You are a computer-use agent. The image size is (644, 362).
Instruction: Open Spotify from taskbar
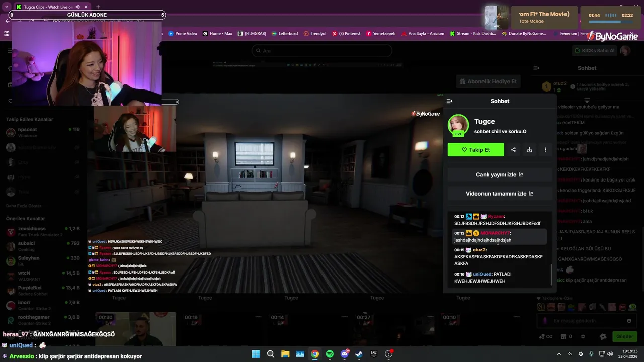pos(330,354)
